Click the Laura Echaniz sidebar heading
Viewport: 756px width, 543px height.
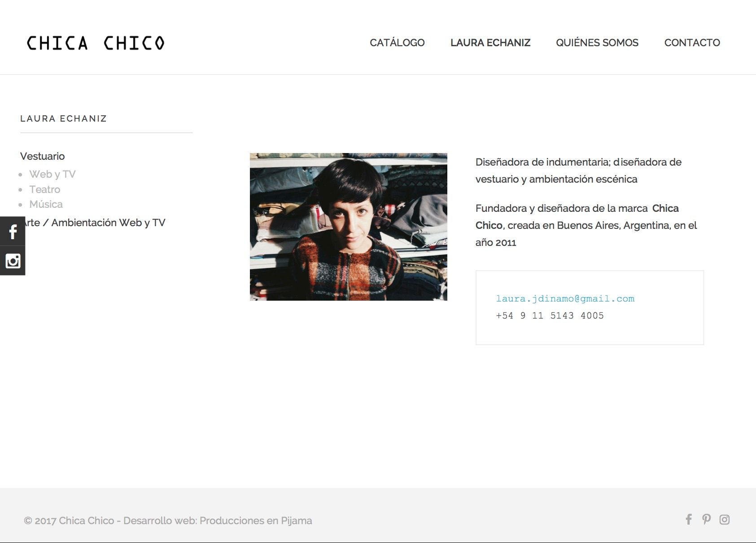(x=64, y=118)
